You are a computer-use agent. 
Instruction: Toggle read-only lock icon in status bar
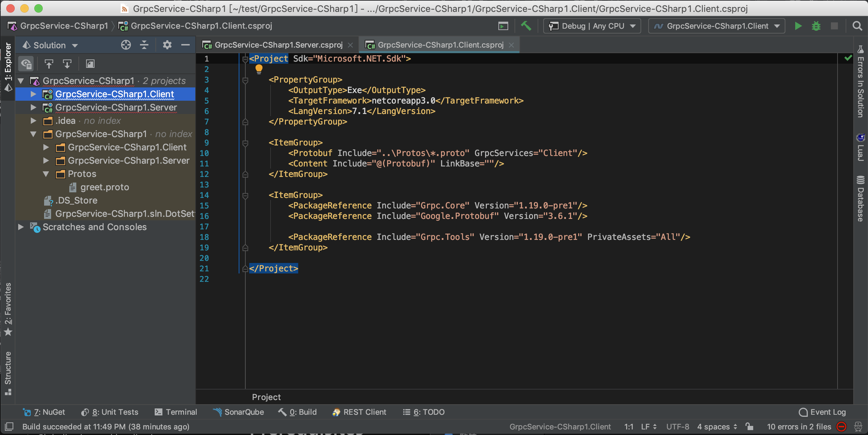point(749,427)
